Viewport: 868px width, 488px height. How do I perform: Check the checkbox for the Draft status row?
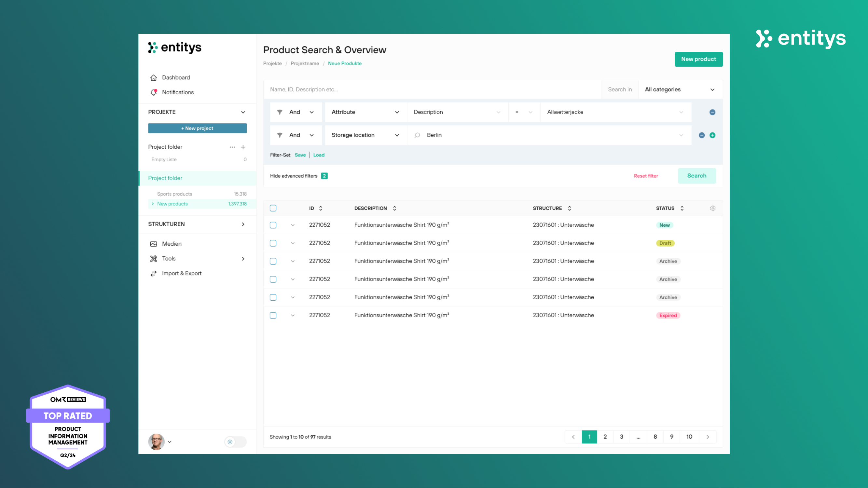pyautogui.click(x=273, y=243)
